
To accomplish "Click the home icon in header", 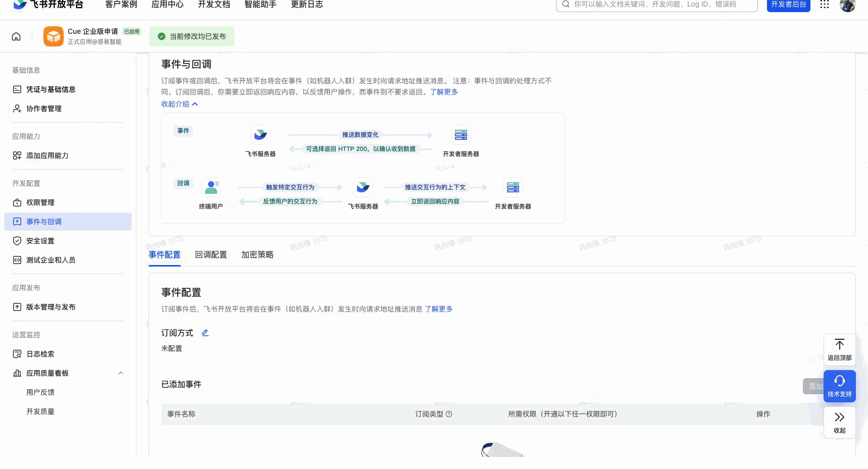I will tap(16, 36).
